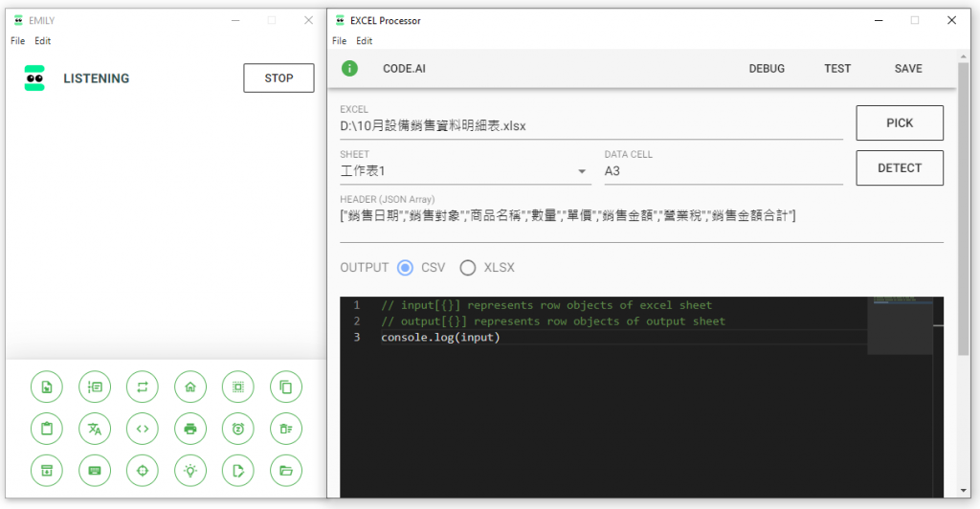The width and height of the screenshot is (980, 509).
Task: Click the Excel file icon in EMILY
Action: coord(47,387)
